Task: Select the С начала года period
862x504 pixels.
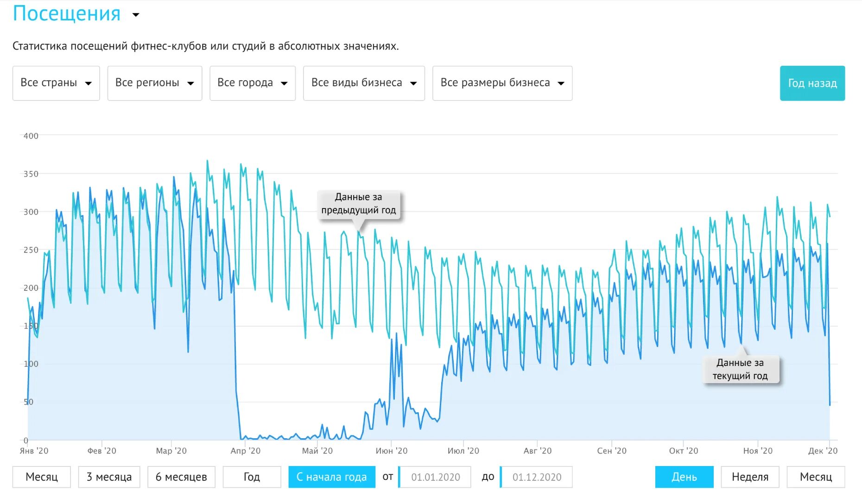Action: [332, 477]
